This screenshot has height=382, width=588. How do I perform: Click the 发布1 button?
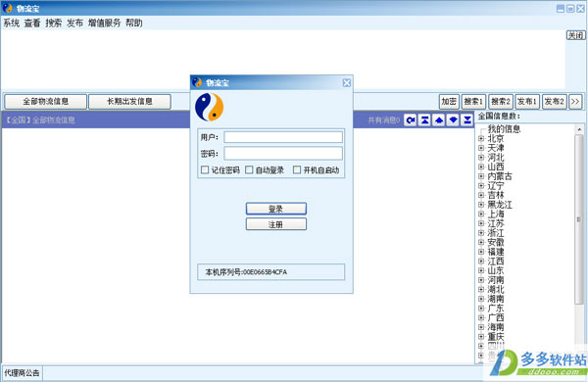(527, 102)
